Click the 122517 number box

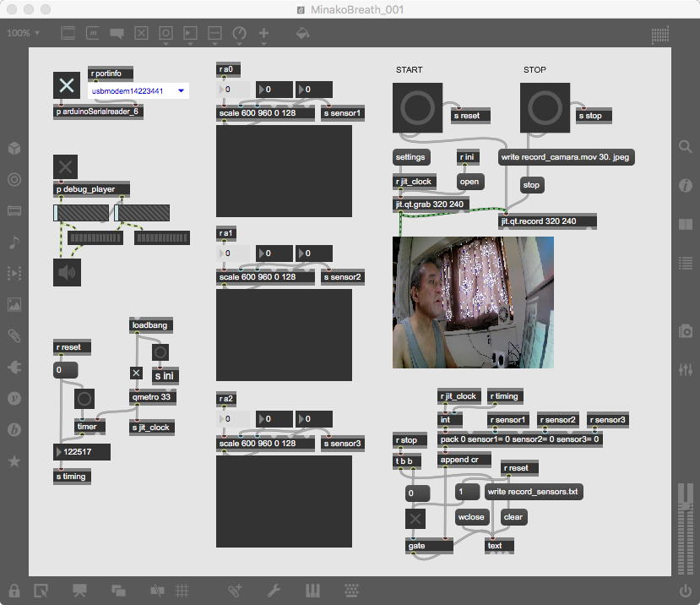pos(82,452)
